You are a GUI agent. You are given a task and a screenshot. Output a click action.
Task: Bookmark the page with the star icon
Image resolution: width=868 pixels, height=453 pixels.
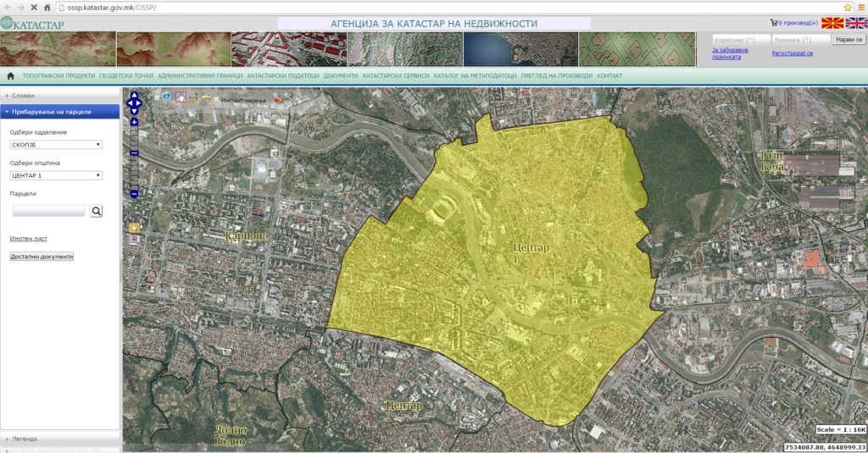pyautogui.click(x=848, y=7)
